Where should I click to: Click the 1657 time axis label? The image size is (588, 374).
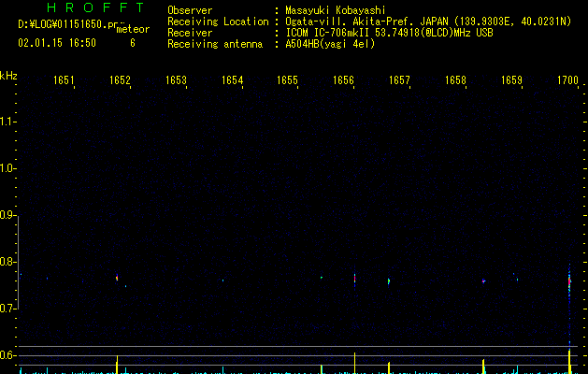pos(399,79)
